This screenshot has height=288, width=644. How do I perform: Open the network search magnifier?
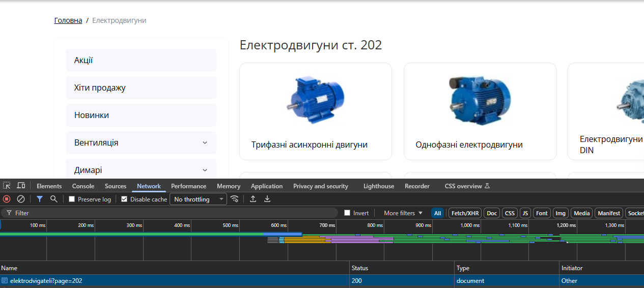[54, 199]
